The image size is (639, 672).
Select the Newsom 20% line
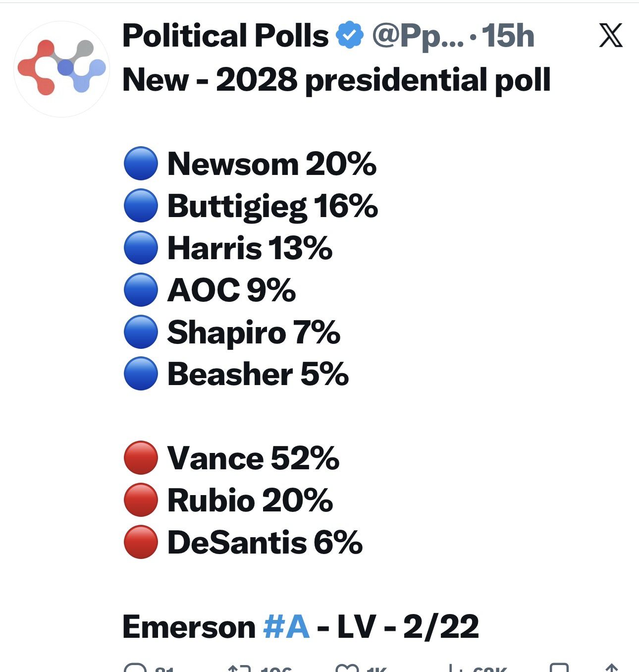[271, 164]
